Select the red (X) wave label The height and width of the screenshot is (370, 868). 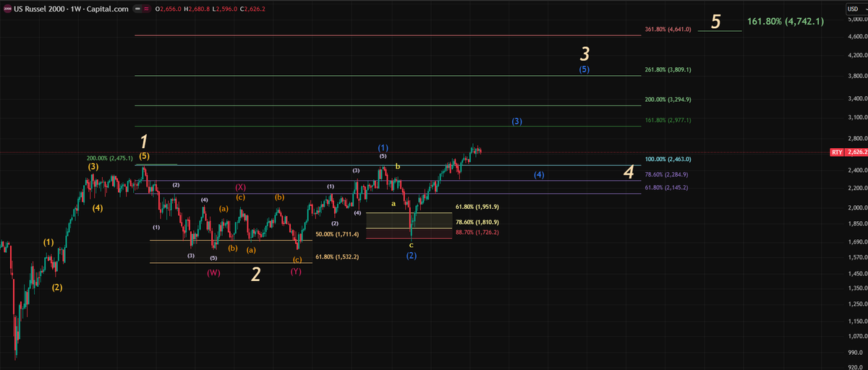point(240,187)
